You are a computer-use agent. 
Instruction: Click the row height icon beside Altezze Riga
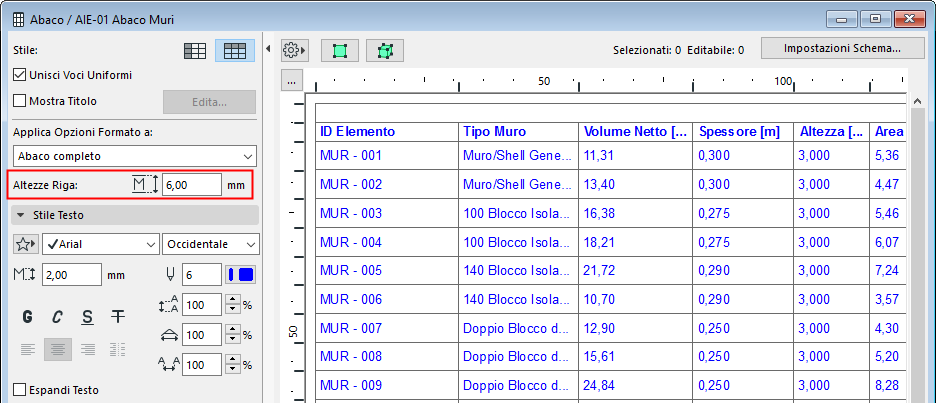145,184
